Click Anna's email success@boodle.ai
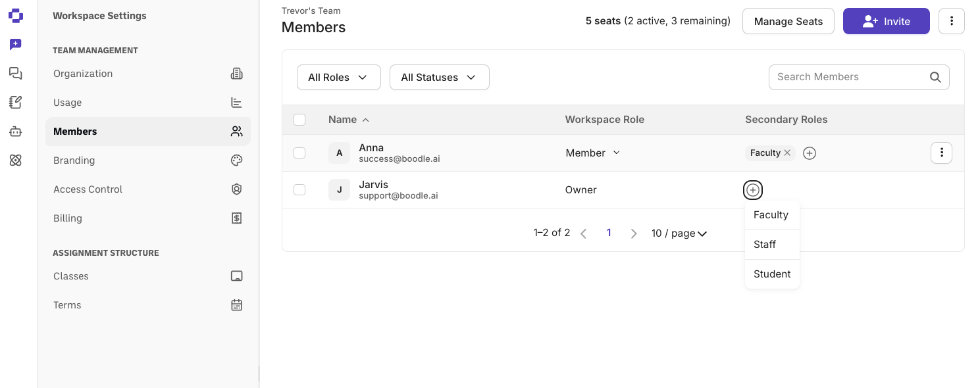Image resolution: width=980 pixels, height=388 pixels. pyautogui.click(x=398, y=159)
